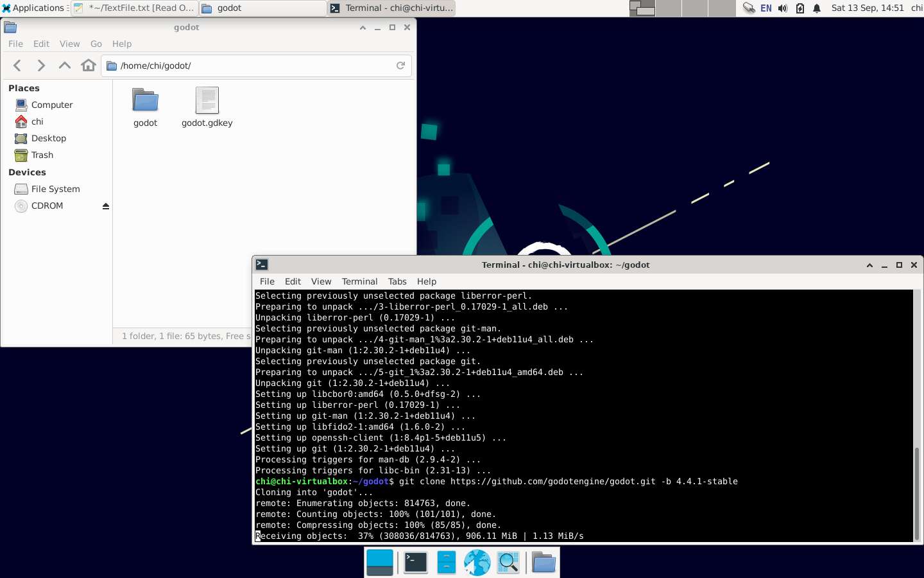This screenshot has height=578, width=924.
Task: Show the desktop from the dock
Action: click(380, 563)
